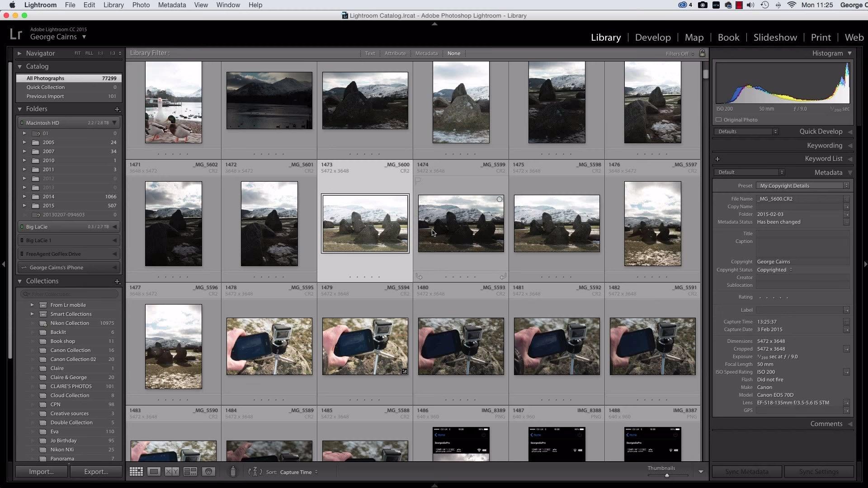Click the Import button

pos(41,472)
